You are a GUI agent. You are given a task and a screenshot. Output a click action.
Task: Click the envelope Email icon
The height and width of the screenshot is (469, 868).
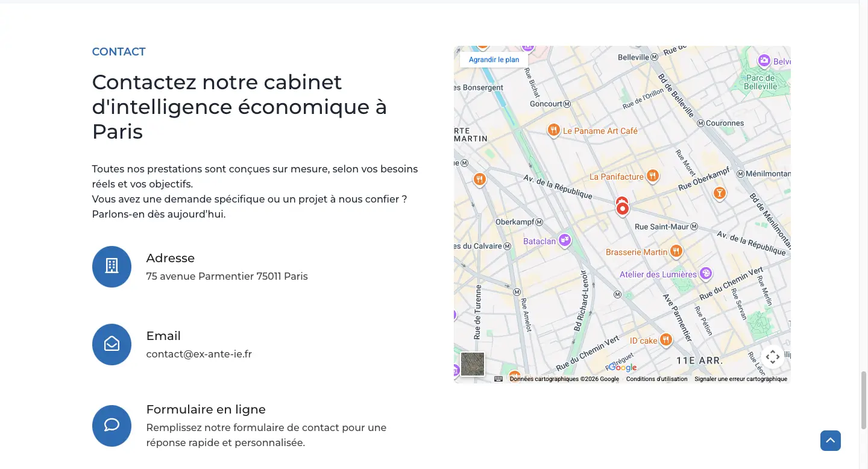tap(112, 344)
